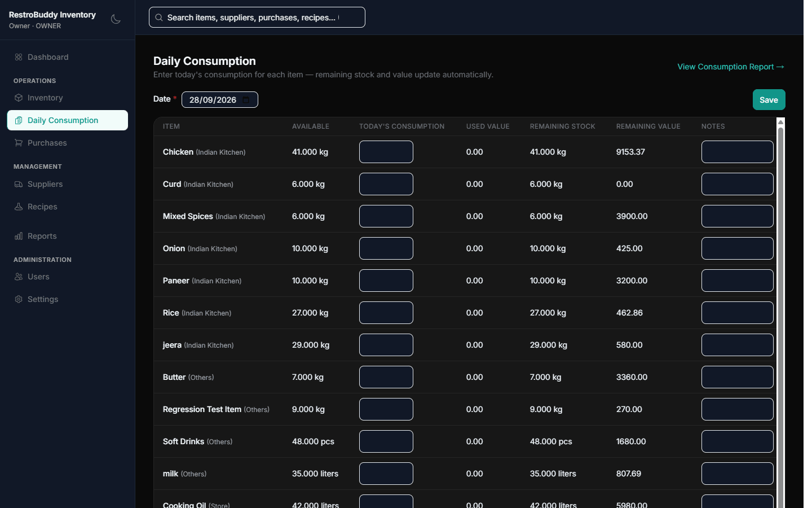The height and width of the screenshot is (508, 812).
Task: Click the search magnifier icon
Action: coord(159,17)
